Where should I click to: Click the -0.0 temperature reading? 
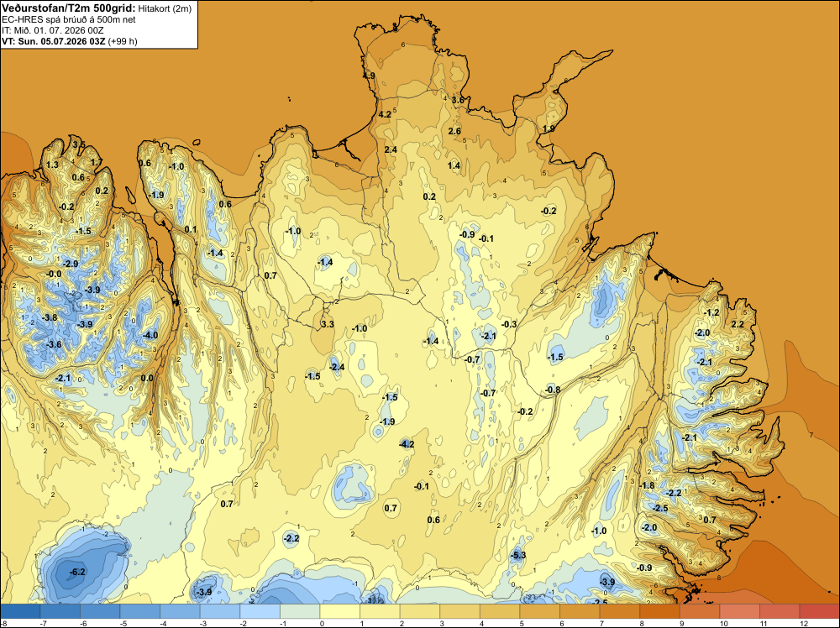coord(54,274)
